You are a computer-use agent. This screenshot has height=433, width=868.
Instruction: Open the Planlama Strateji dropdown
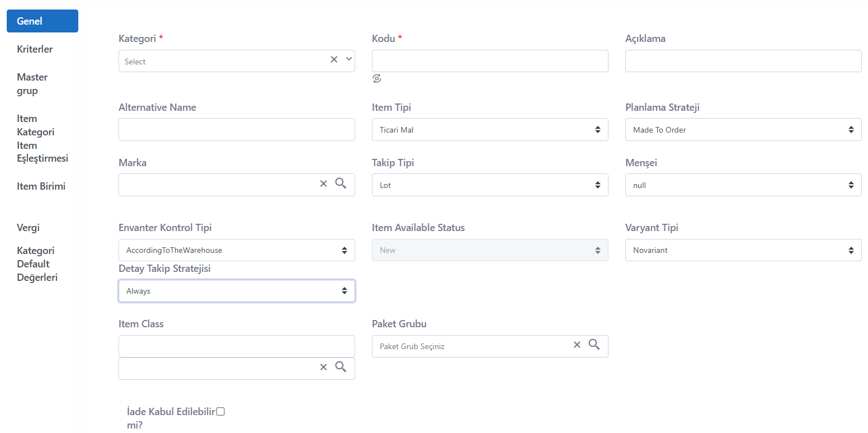click(x=743, y=129)
